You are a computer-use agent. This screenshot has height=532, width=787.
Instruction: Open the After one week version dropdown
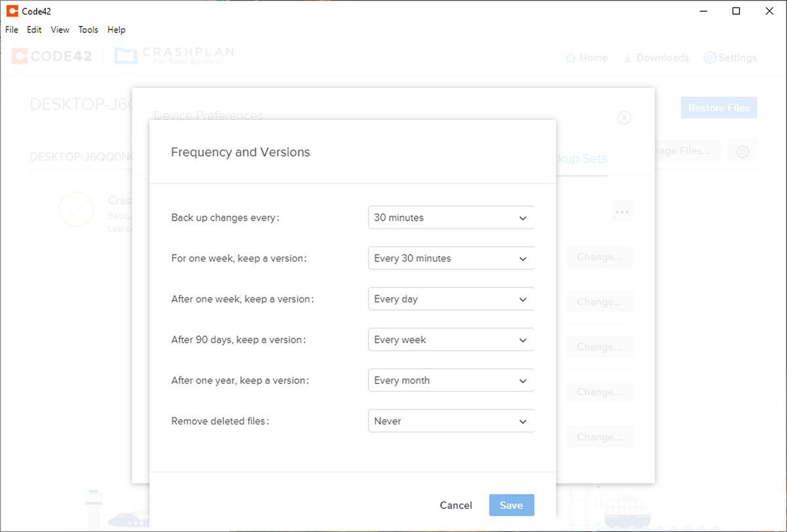click(x=451, y=298)
